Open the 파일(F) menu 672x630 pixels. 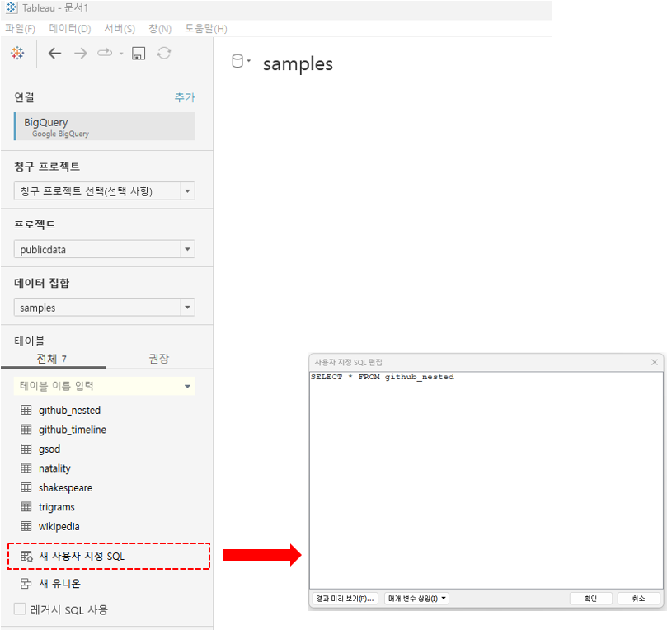20,29
